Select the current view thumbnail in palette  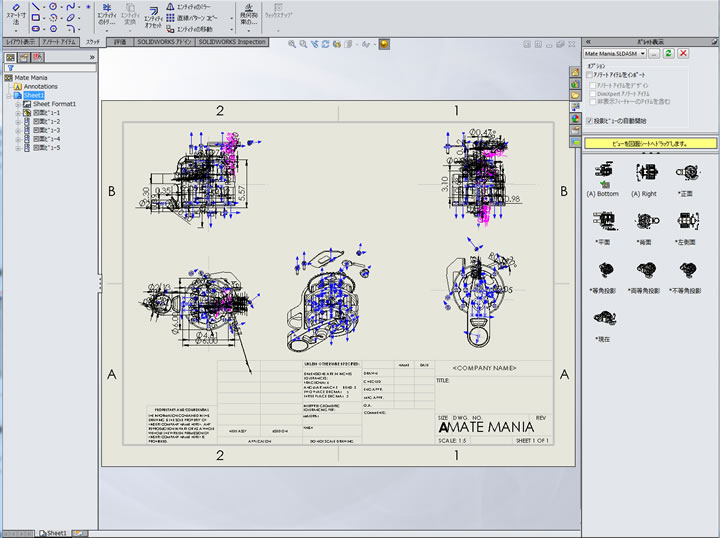coord(603,325)
